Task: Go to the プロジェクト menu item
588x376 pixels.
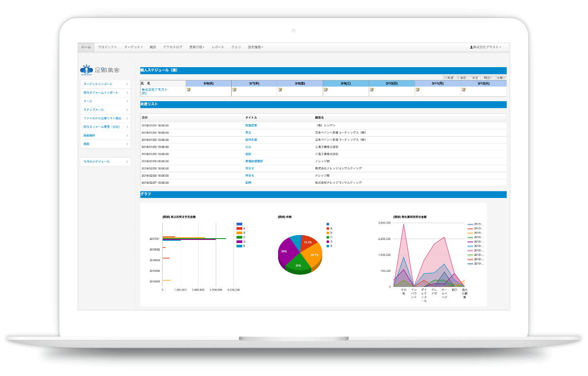Action: [x=107, y=47]
